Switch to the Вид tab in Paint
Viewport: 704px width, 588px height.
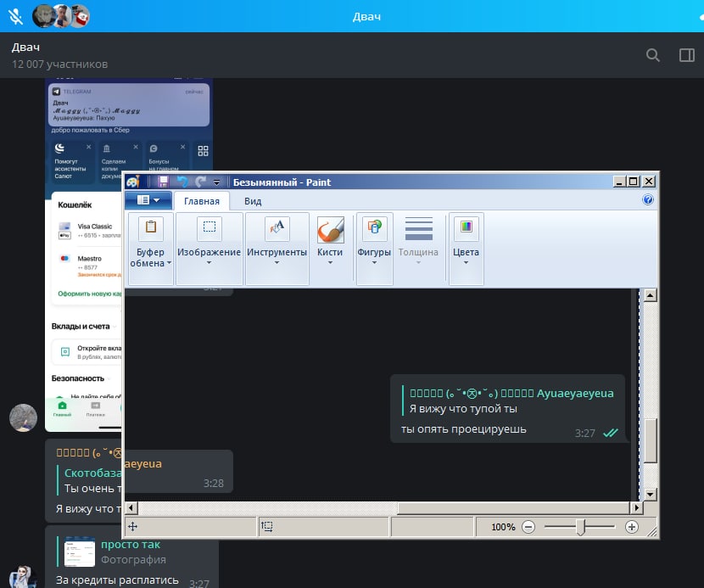pos(253,201)
